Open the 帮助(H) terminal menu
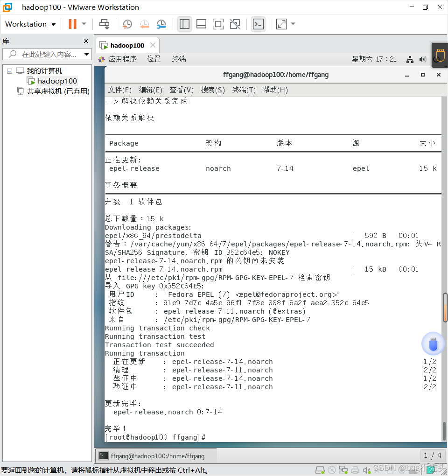Screen dimensions: 448x476 pos(275,90)
